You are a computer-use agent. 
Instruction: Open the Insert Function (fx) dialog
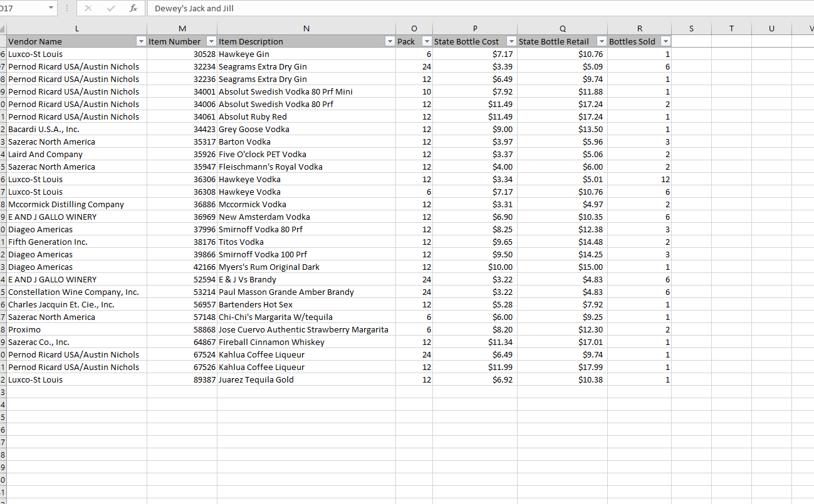pyautogui.click(x=133, y=8)
